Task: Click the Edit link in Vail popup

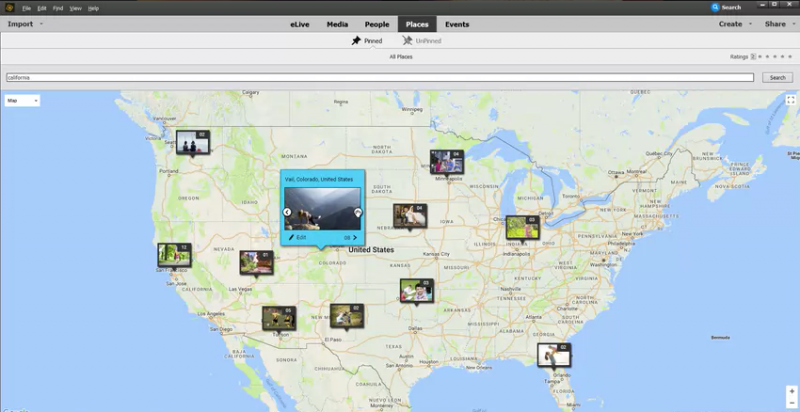Action: pos(301,238)
